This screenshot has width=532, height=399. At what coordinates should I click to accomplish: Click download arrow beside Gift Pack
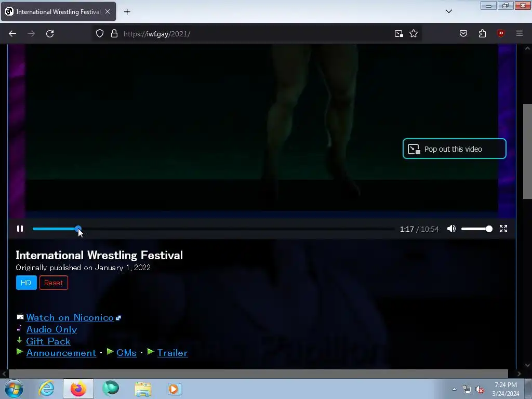click(x=19, y=340)
